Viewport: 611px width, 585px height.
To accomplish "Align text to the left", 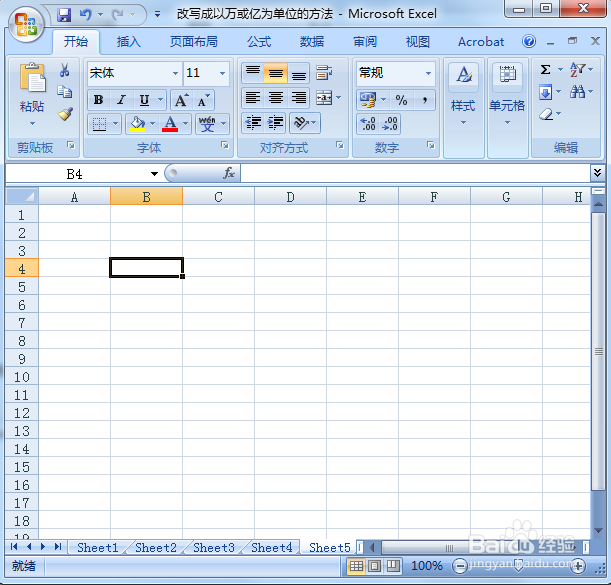I will click(x=253, y=98).
